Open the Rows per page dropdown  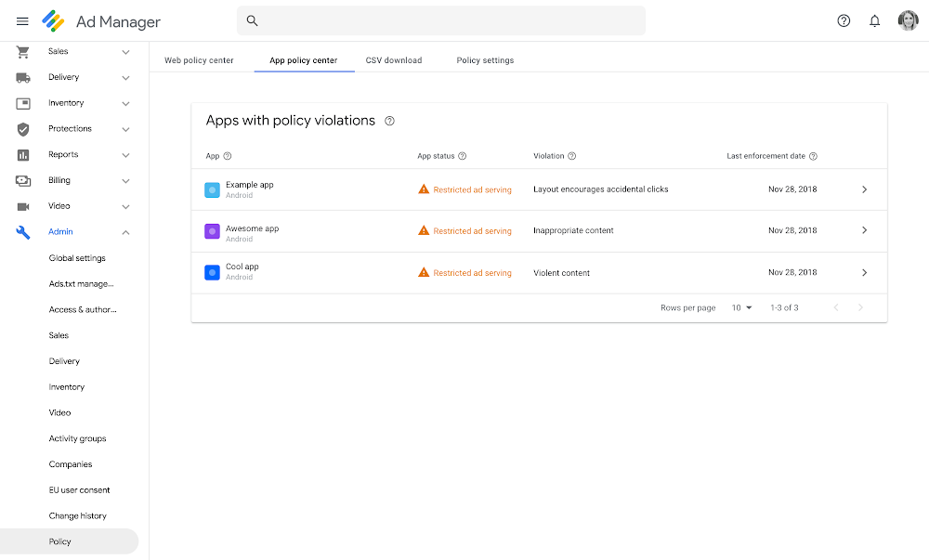741,307
